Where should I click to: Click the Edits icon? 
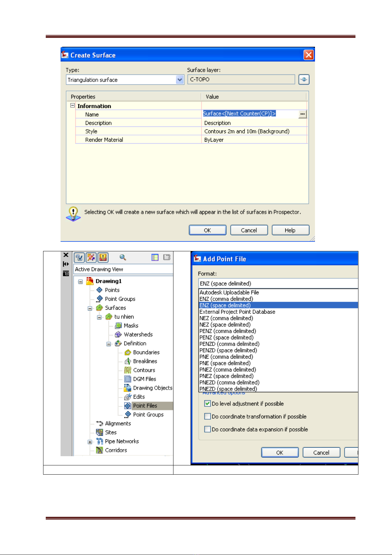tap(128, 397)
